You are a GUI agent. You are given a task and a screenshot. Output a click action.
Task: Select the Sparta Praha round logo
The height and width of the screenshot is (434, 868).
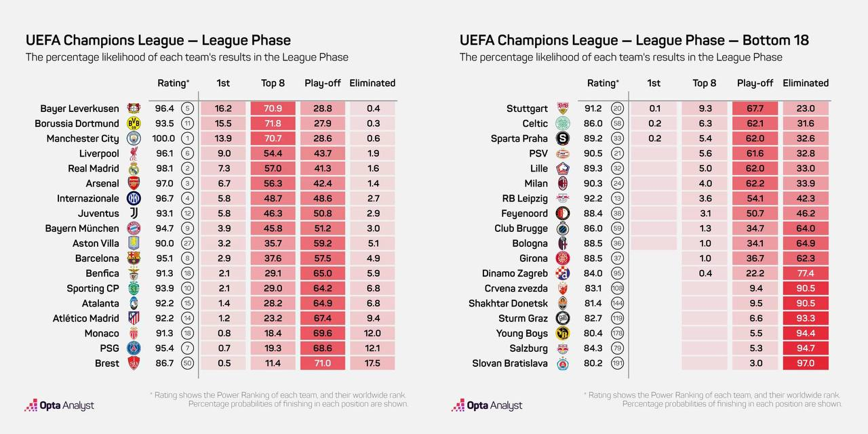pyautogui.click(x=562, y=138)
